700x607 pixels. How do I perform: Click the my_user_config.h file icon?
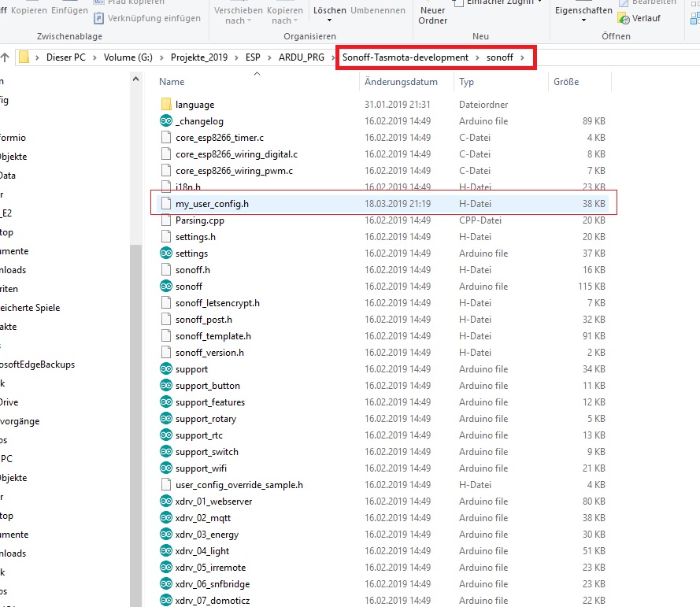[166, 204]
